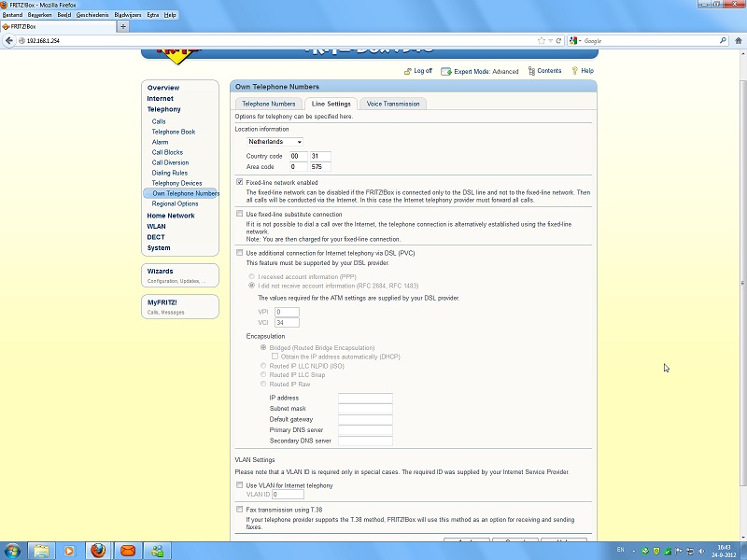Go to the Firefox home page icon

pos(738,40)
